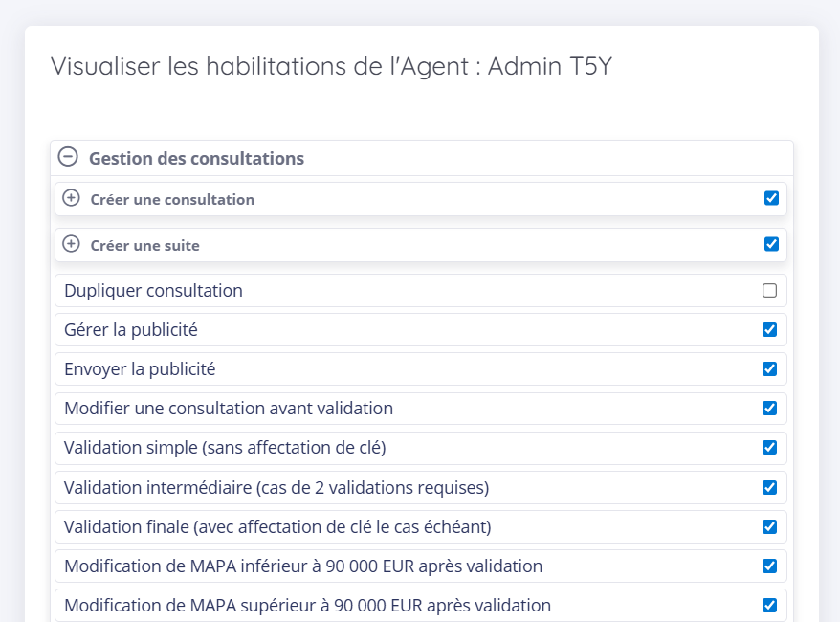Expand the Créer une consultation group
The width and height of the screenshot is (840, 622).
[x=71, y=198]
